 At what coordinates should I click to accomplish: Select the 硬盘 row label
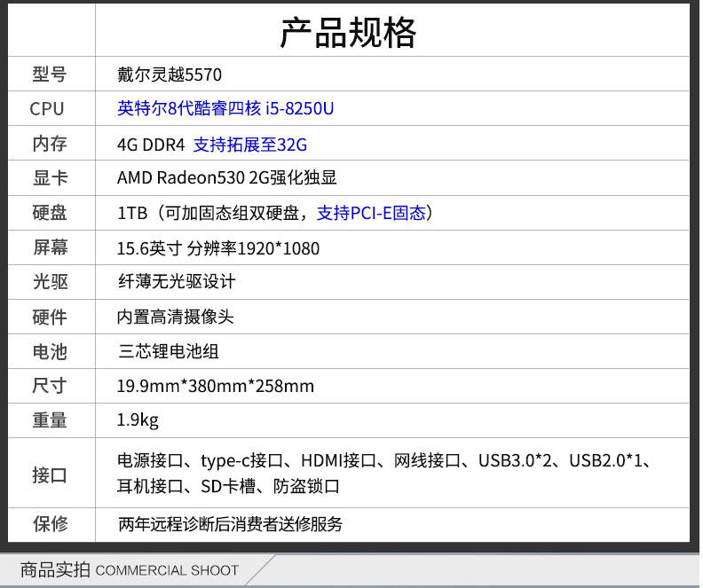[50, 213]
